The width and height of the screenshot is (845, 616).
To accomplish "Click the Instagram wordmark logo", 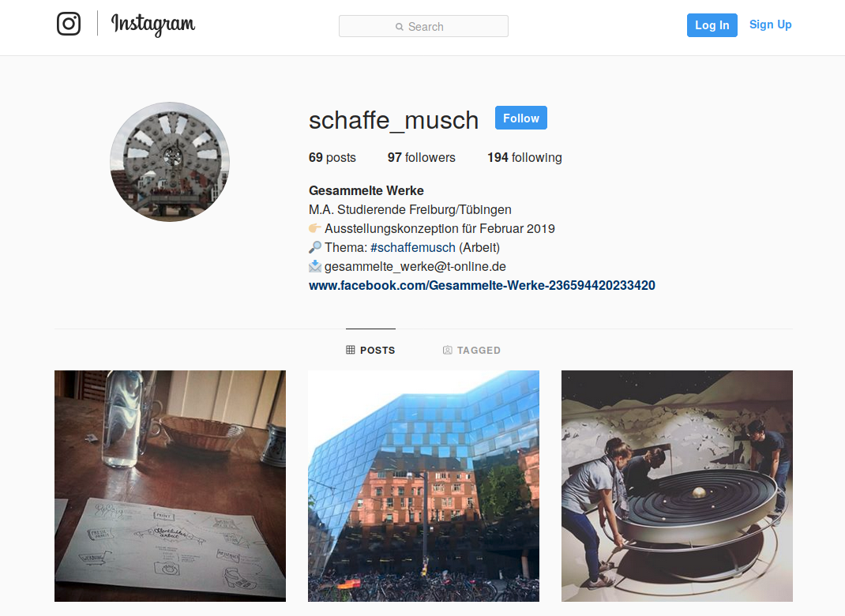I will (153, 24).
